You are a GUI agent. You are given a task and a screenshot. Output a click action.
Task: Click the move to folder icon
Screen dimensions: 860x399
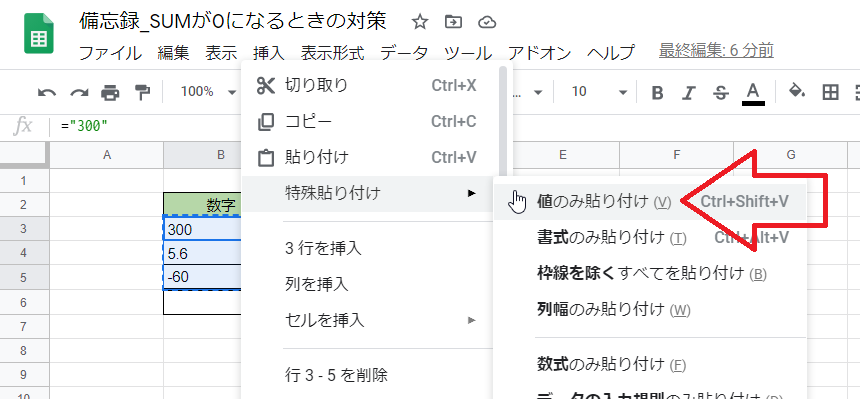[x=453, y=22]
